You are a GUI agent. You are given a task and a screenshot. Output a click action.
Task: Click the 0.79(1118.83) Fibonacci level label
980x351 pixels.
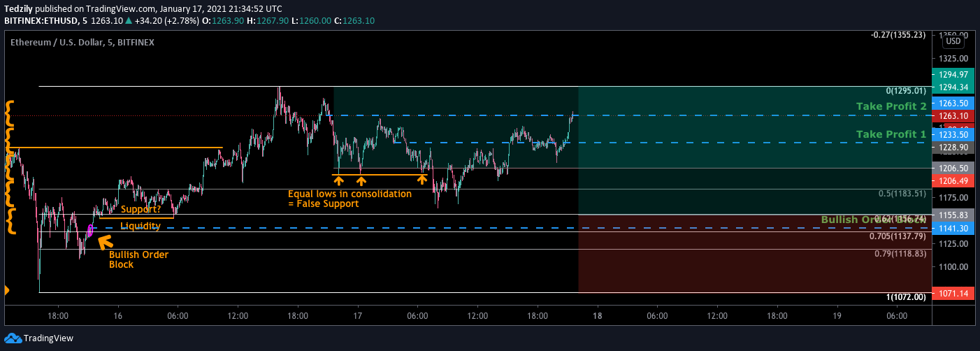coord(900,253)
